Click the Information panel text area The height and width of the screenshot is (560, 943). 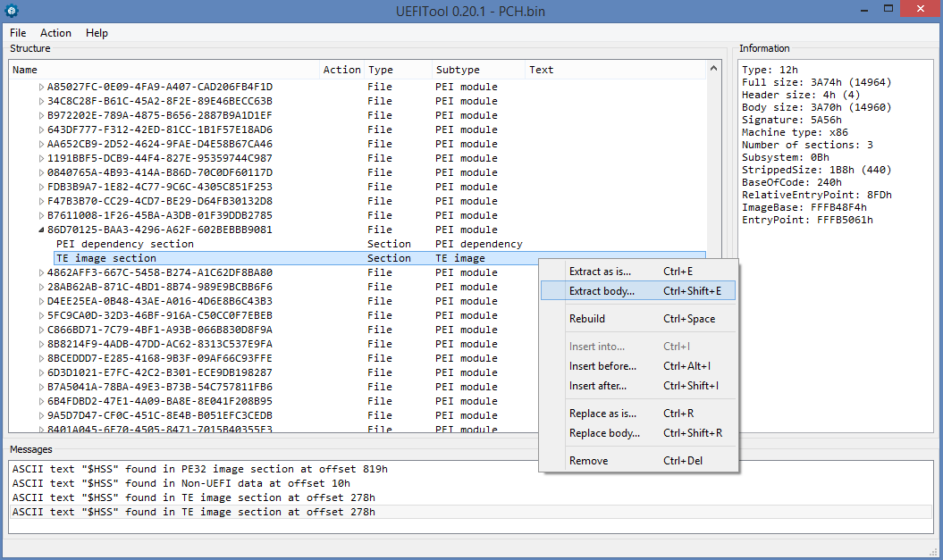pos(836,246)
